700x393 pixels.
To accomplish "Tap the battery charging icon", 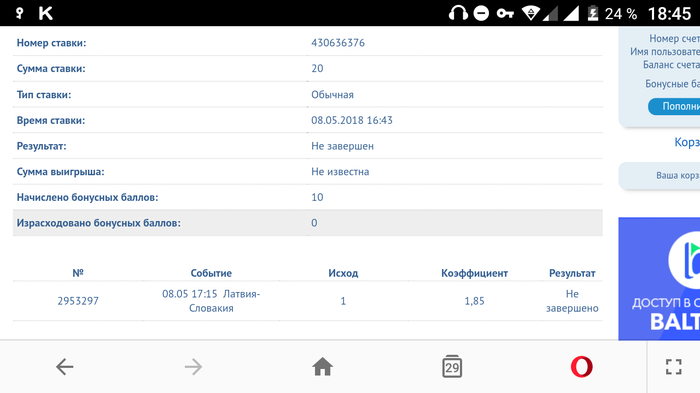I will (x=593, y=13).
